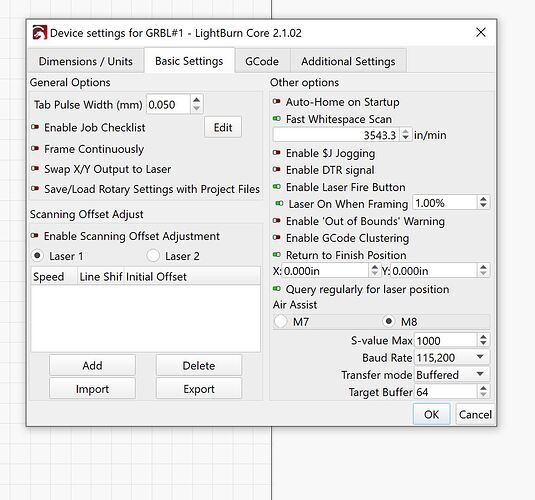Click the S-value Max input field
This screenshot has height=500, width=535.
coord(445,340)
